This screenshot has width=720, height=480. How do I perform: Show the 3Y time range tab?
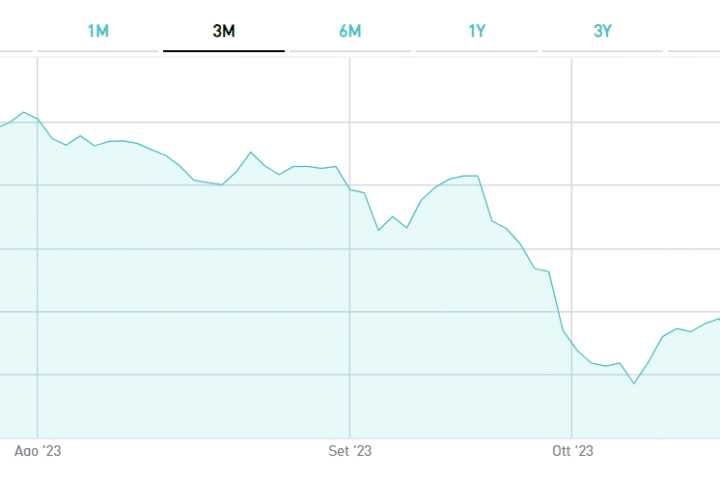[603, 30]
